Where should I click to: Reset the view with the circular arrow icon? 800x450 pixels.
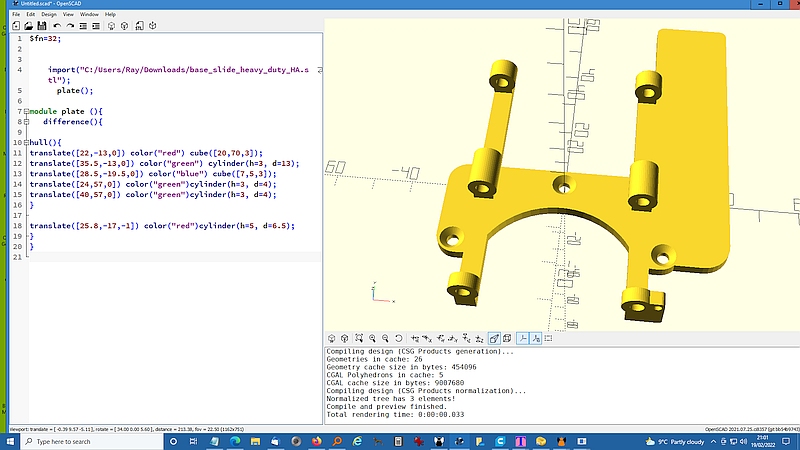coord(399,339)
